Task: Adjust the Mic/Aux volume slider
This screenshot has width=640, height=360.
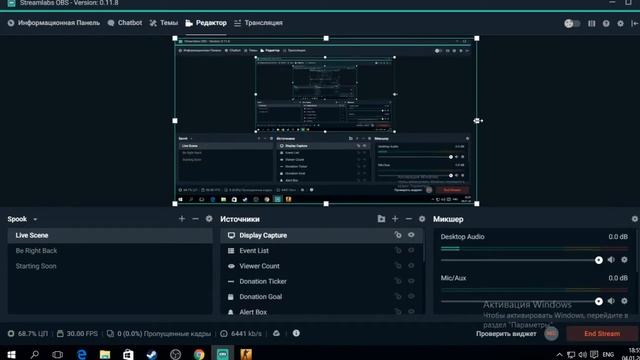Action: pos(520,301)
